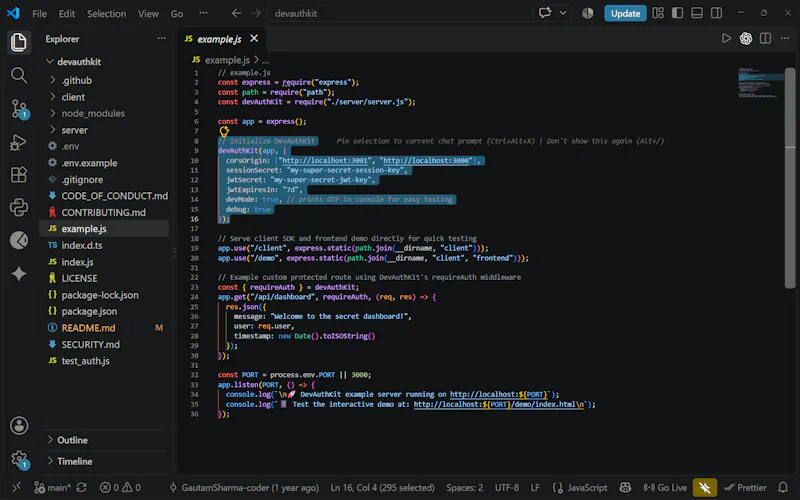Synchronize changes icon in status bar

[81, 488]
